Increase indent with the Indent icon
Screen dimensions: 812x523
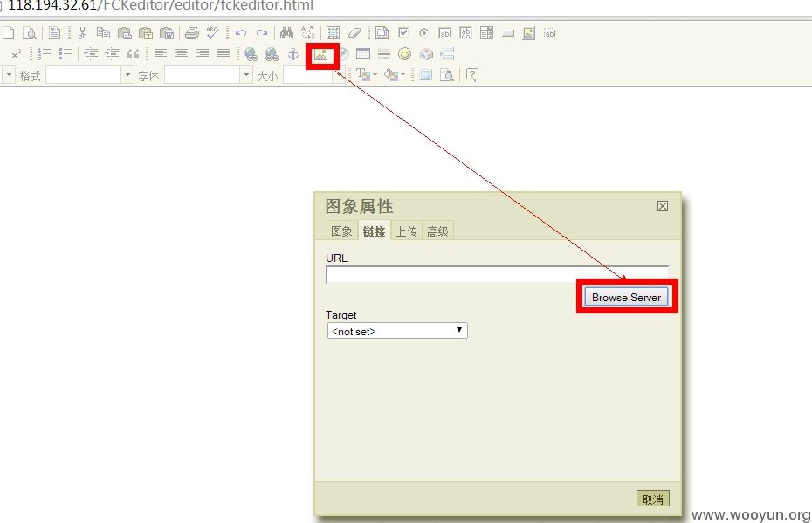point(112,54)
